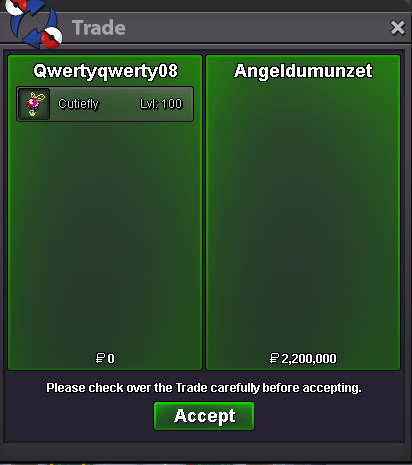Close the Trade window with the X
Viewport: 412px width, 465px height.
click(398, 28)
